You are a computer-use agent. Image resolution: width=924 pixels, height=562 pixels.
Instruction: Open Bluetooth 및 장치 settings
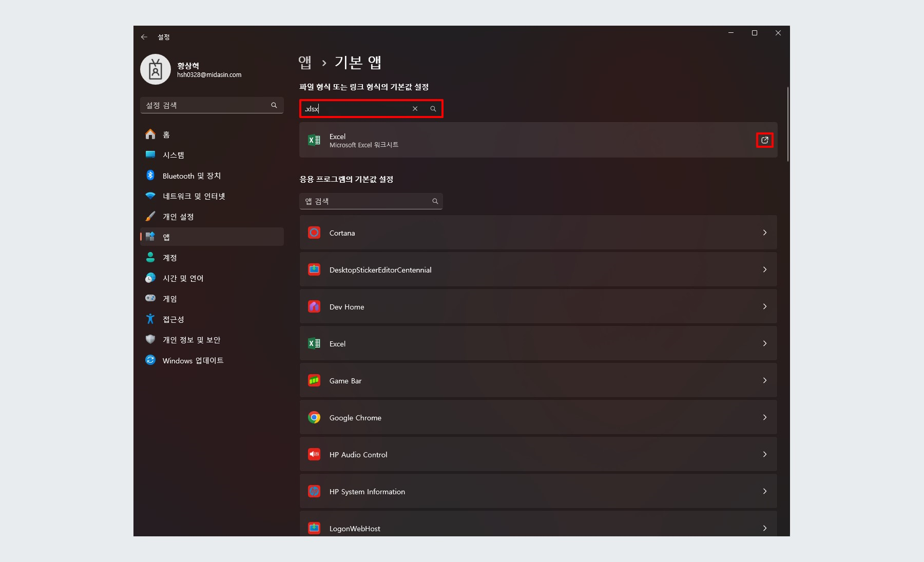pyautogui.click(x=150, y=175)
